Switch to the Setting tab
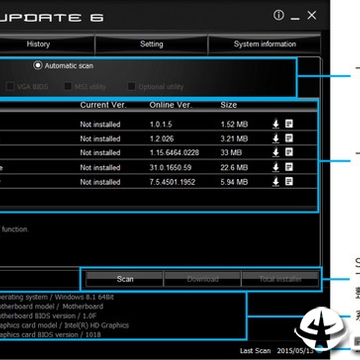Screen dimensions: 360x360 pos(152,44)
